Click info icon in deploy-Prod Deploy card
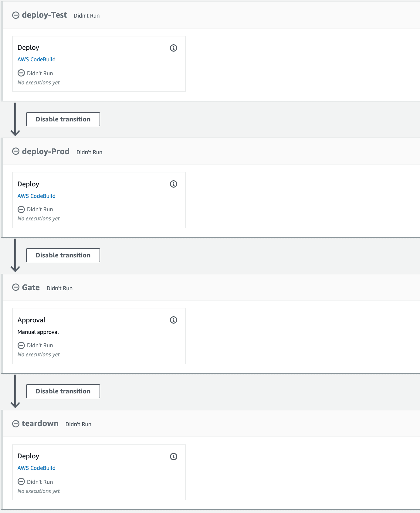The height and width of the screenshot is (513, 420). click(173, 184)
